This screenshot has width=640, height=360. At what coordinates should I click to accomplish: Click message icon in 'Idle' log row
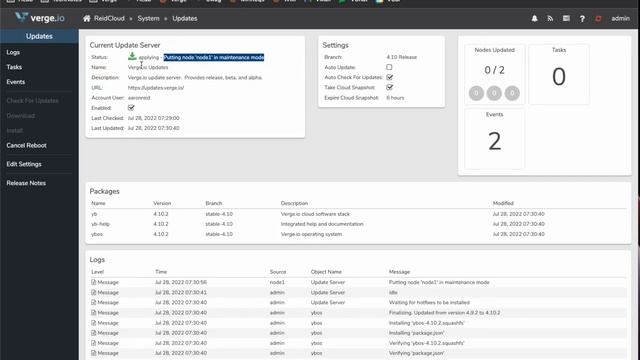93,292
